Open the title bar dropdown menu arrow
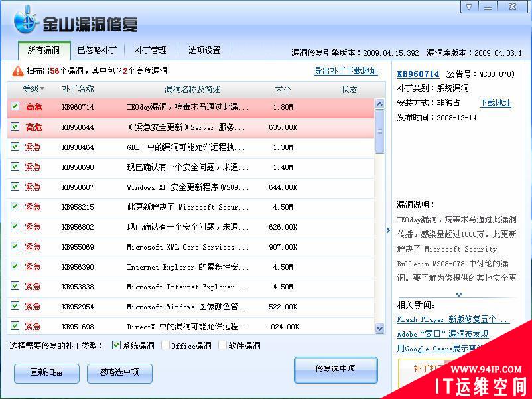532x399 pixels. click(469, 7)
